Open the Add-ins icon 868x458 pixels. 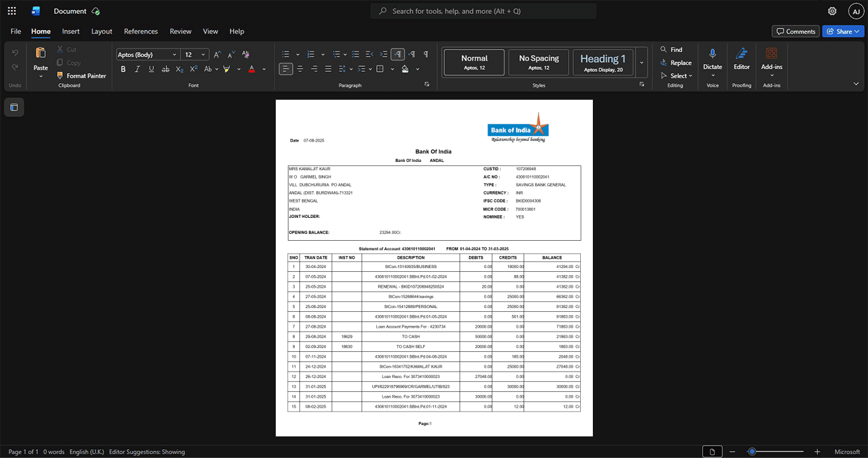[771, 53]
